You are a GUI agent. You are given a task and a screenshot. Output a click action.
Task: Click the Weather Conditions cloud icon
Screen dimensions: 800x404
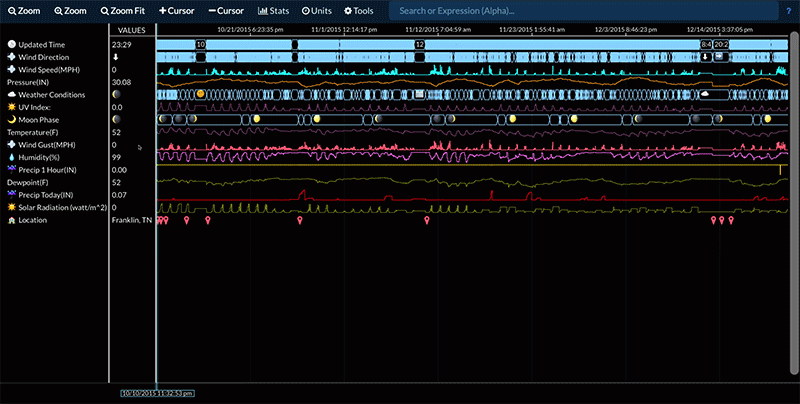click(x=11, y=94)
